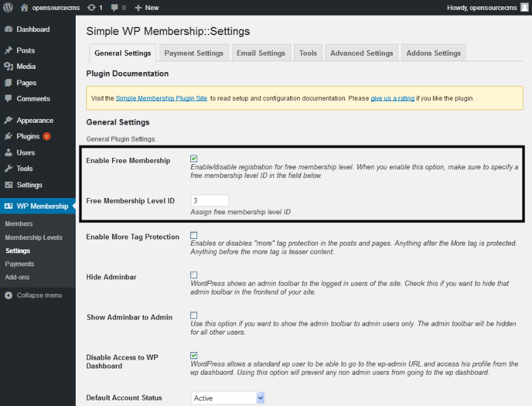Open Default Account Status dropdown
532x406 pixels.
[228, 398]
